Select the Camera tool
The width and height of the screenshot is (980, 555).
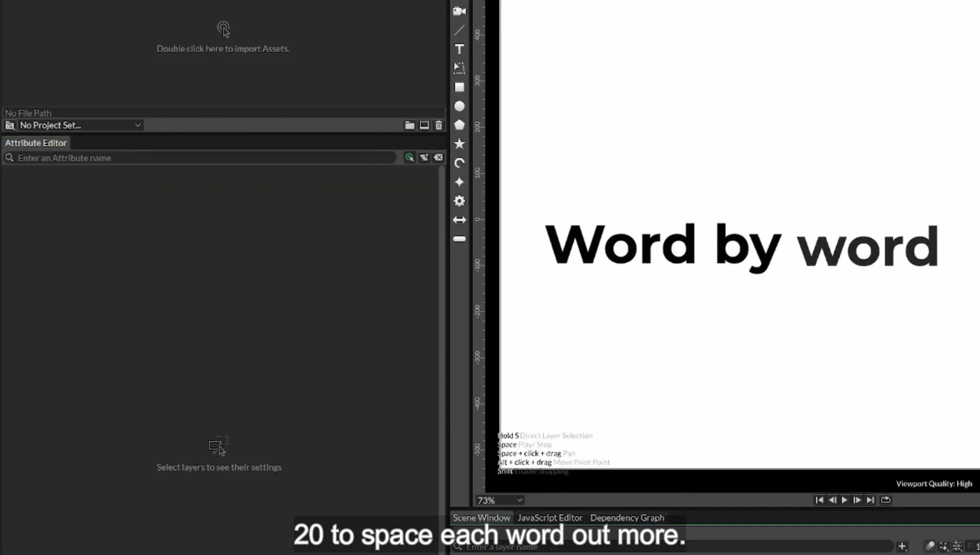point(459,11)
